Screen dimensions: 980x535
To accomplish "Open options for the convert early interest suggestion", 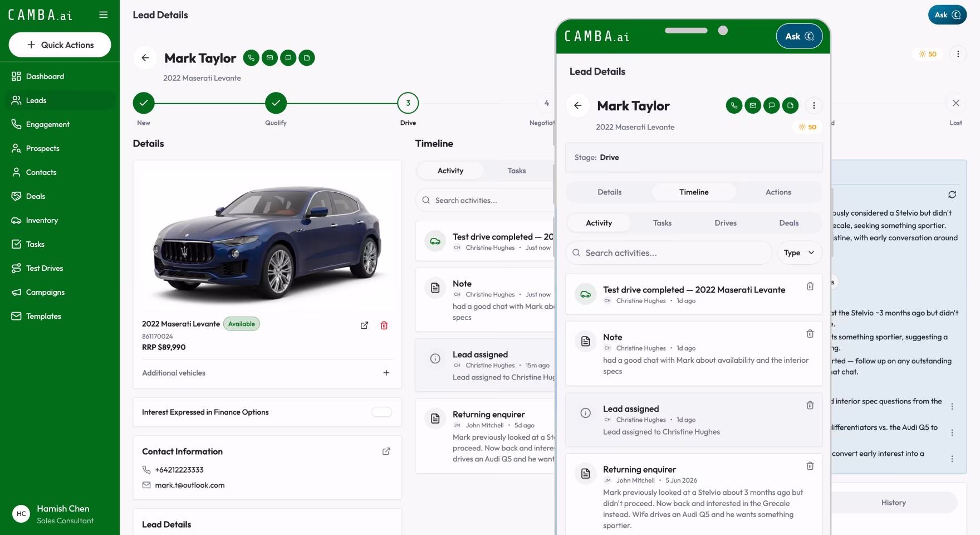I will (x=952, y=459).
